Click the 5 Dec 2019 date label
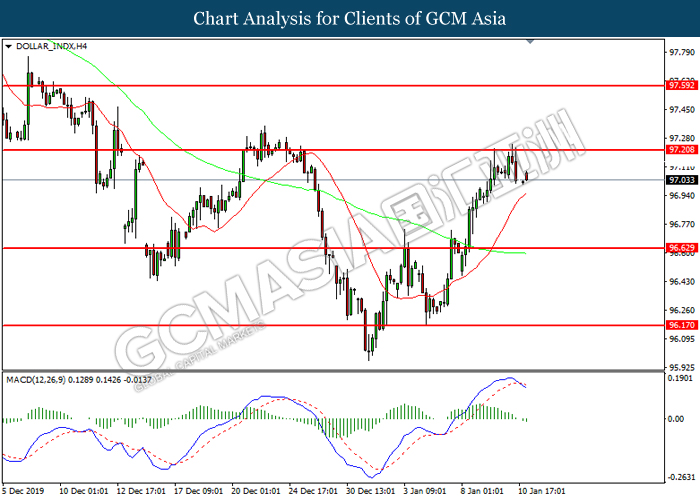The image size is (700, 500). 23,491
